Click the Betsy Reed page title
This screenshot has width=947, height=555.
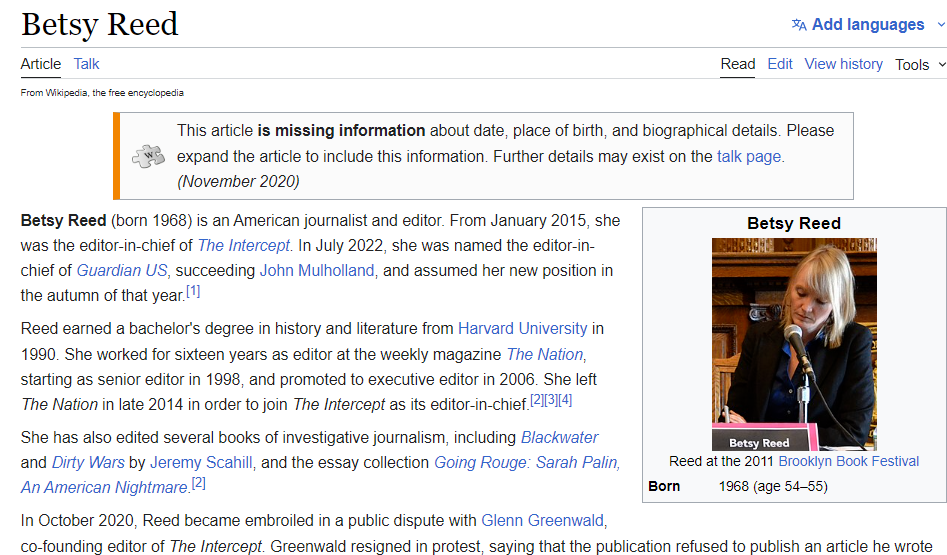(x=100, y=25)
